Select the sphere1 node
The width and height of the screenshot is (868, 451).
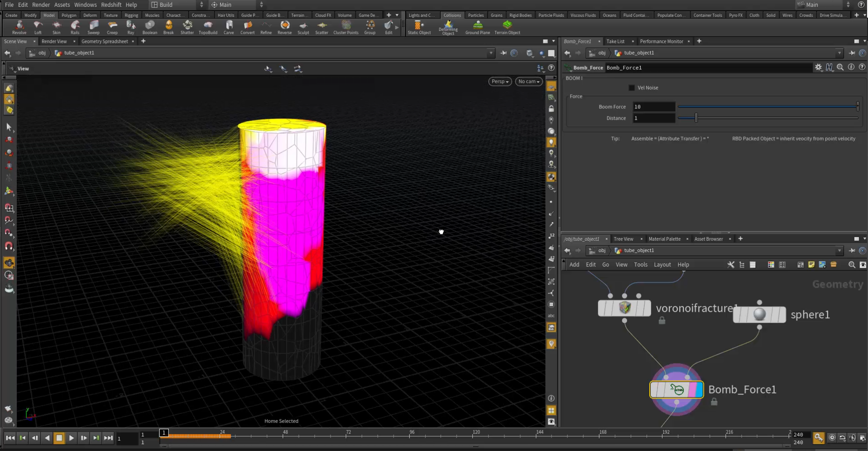pyautogui.click(x=759, y=315)
